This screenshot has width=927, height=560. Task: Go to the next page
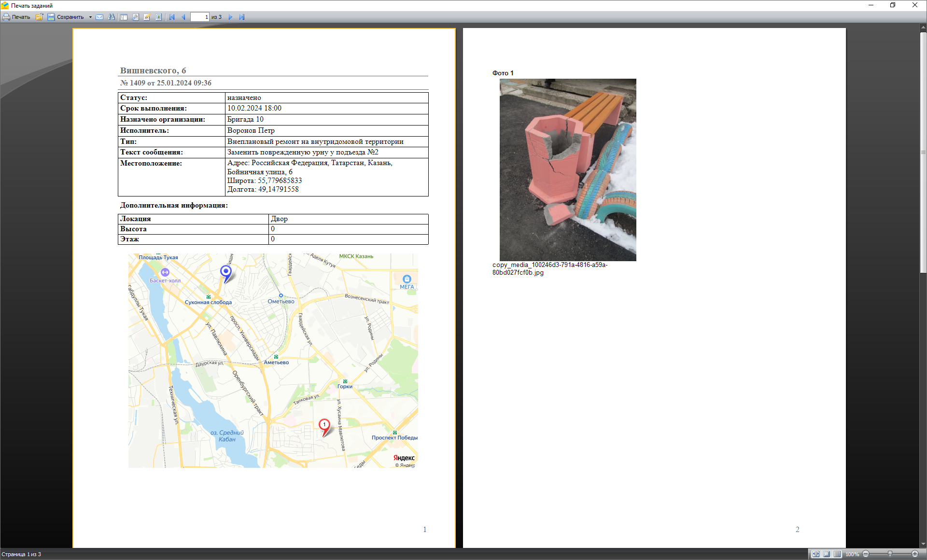[230, 17]
